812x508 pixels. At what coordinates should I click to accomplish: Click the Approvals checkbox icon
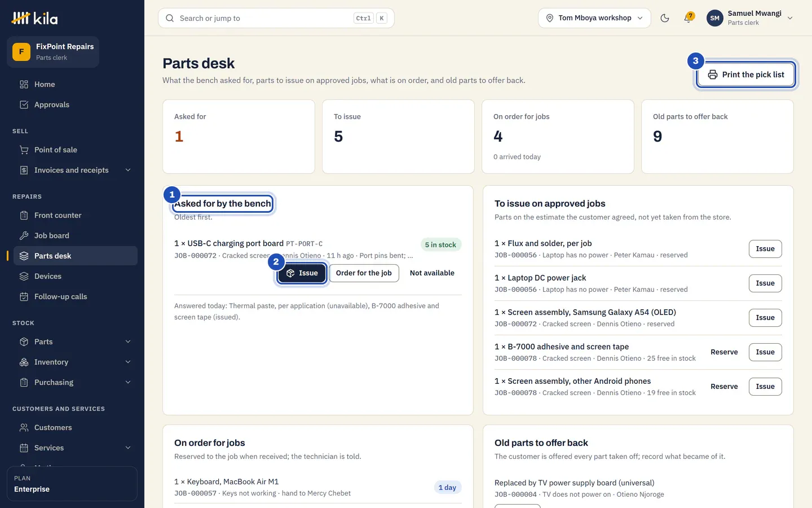pos(24,105)
